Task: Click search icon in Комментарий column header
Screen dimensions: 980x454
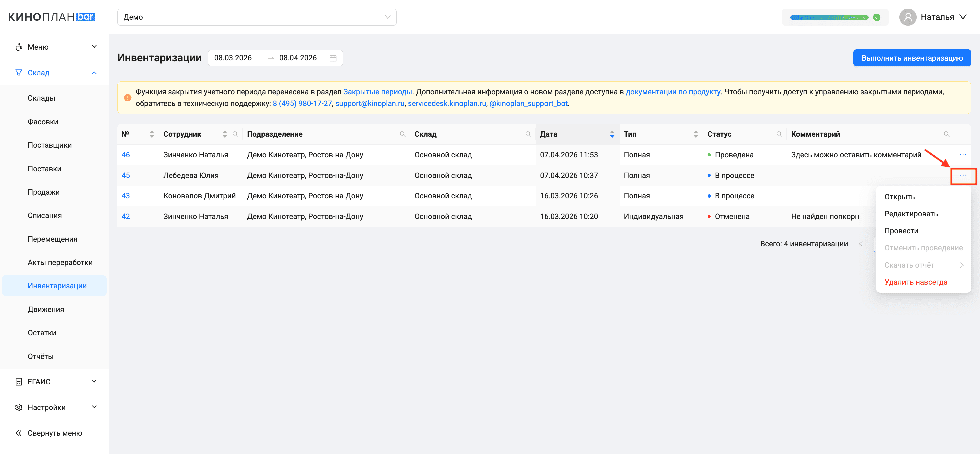Action: click(x=947, y=134)
